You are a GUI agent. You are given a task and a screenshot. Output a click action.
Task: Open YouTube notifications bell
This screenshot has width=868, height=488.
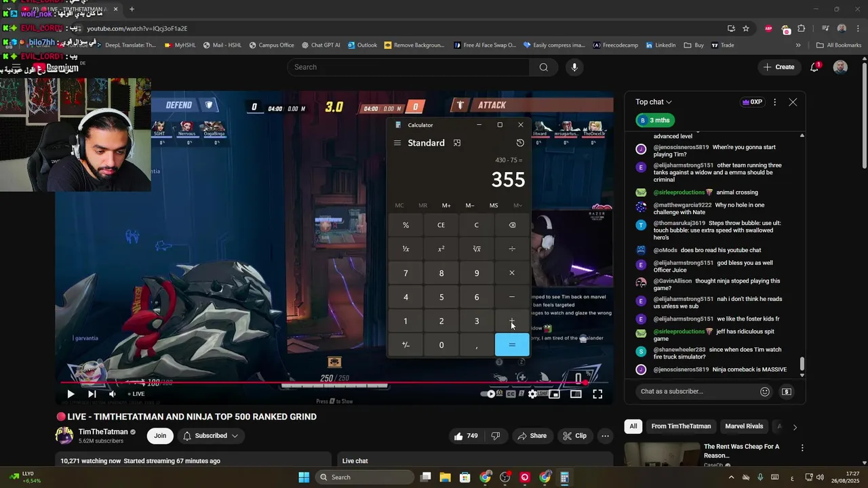click(815, 67)
